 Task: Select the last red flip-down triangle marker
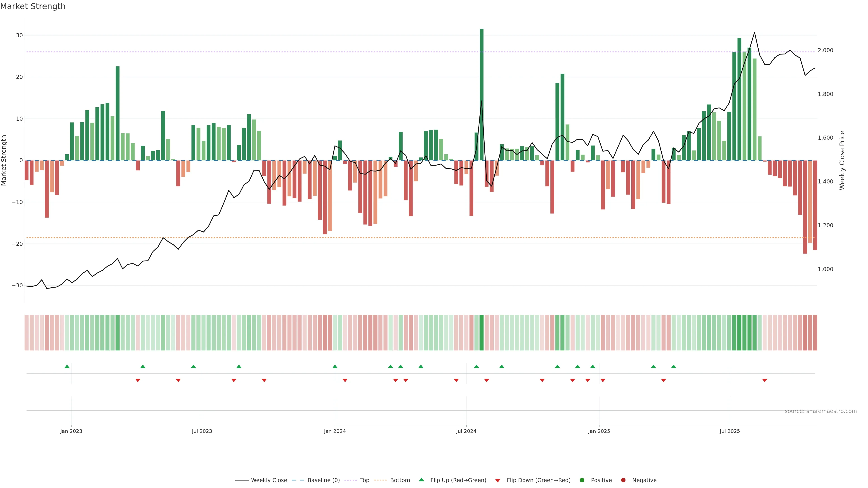[764, 380]
